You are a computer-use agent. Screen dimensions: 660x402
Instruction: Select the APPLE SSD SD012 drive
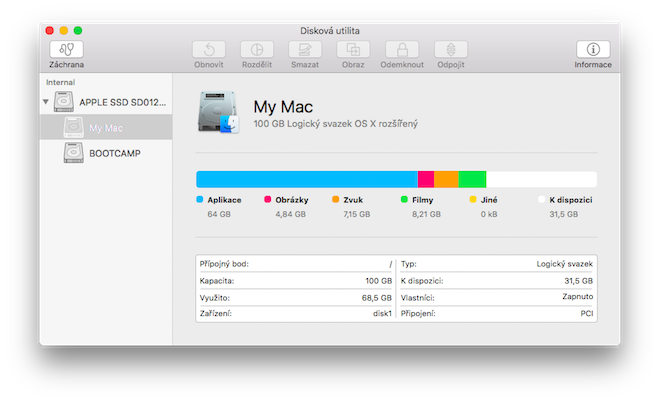tap(106, 102)
